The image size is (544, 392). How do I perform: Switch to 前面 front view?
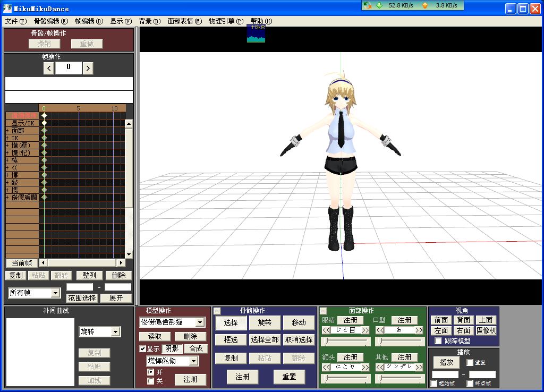click(441, 320)
